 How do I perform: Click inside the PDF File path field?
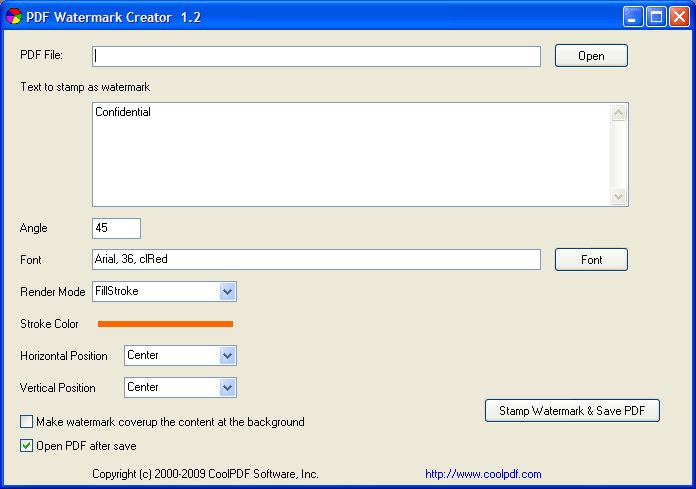coord(316,56)
